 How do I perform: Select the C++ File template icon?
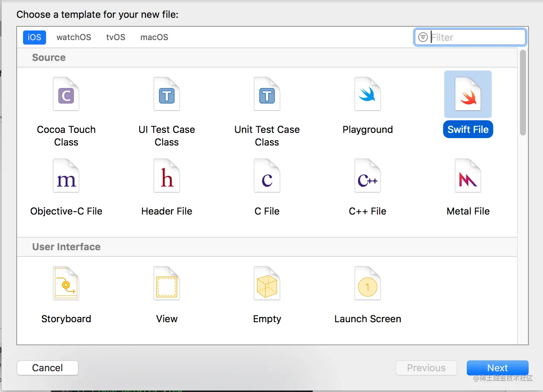point(368,176)
